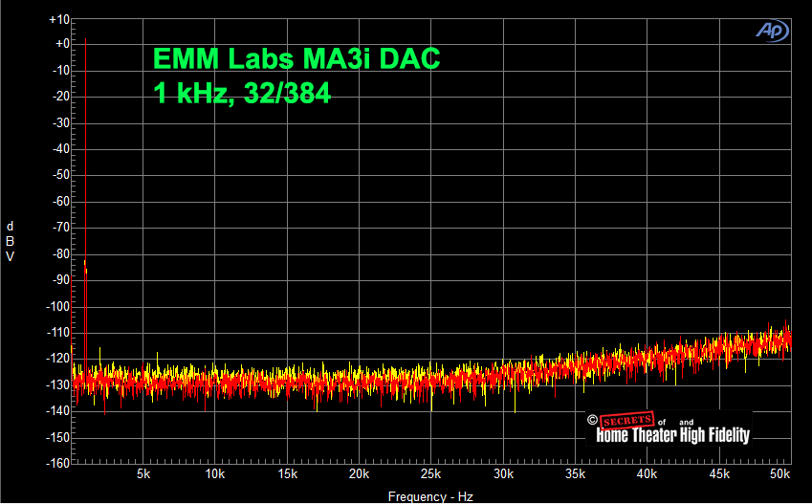Viewport: 812px width, 504px height.
Task: Click the '-100' y-axis tick label
Action: (x=58, y=306)
